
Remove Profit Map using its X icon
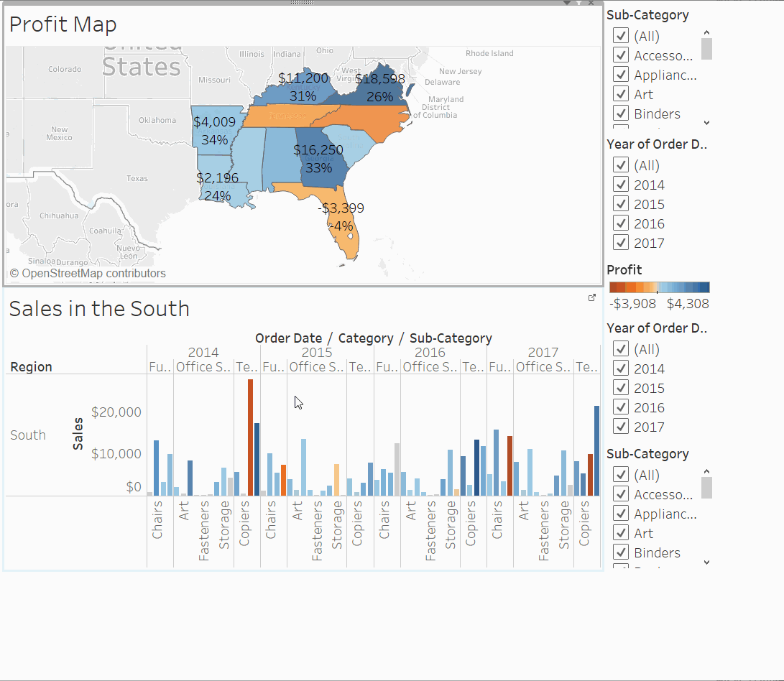591,3
